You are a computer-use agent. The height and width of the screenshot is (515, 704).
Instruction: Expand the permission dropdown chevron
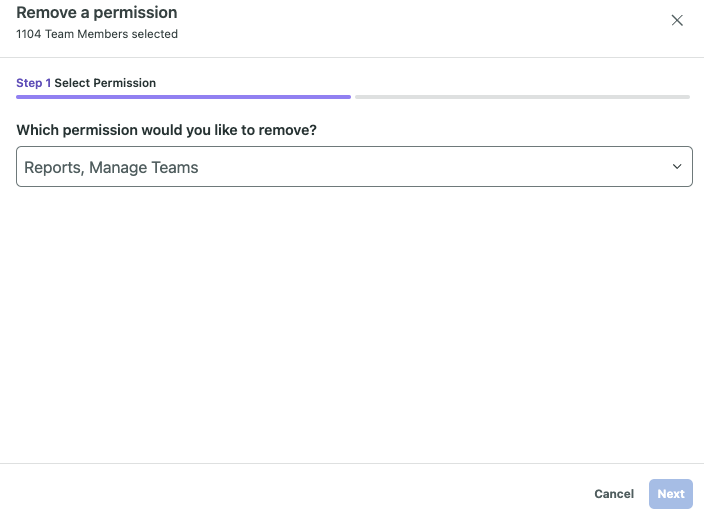(x=677, y=167)
